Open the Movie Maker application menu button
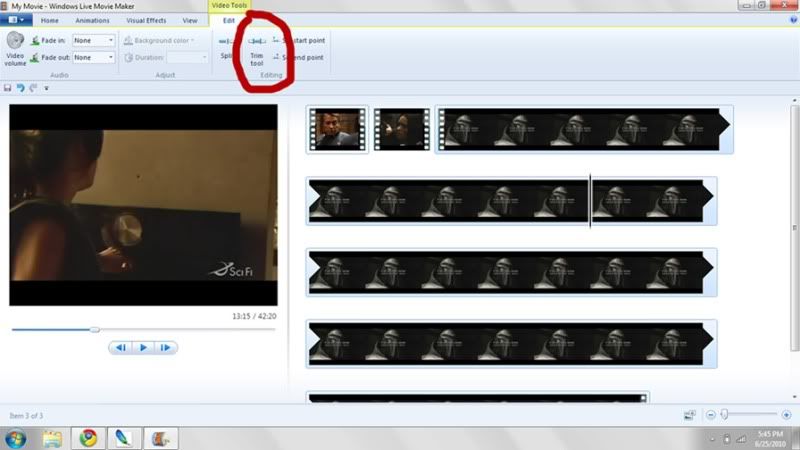The height and width of the screenshot is (450, 800). (16, 20)
